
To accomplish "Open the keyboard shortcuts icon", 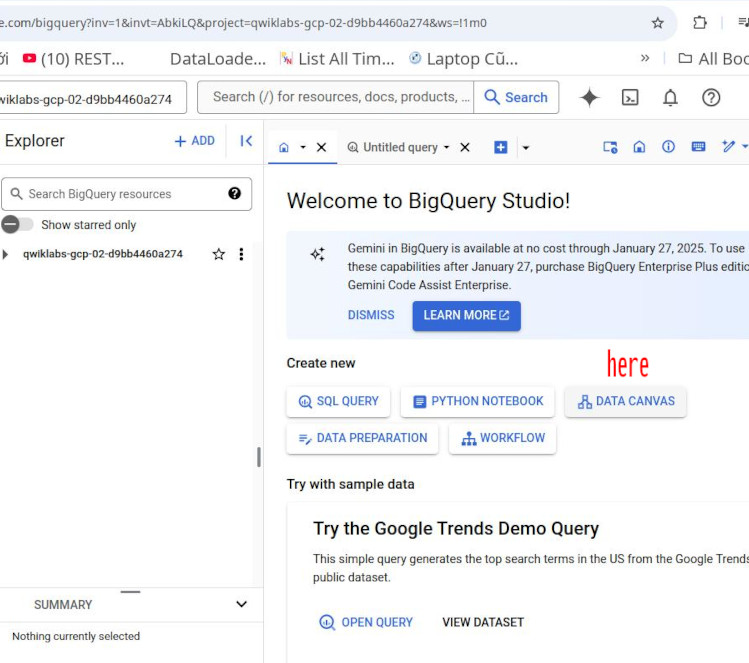I will point(698,147).
